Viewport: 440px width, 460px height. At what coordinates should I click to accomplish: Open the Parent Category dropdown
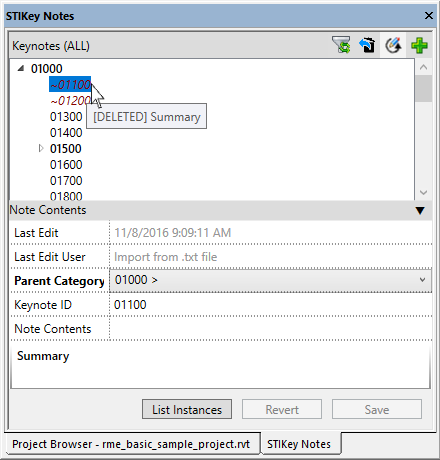(x=270, y=281)
